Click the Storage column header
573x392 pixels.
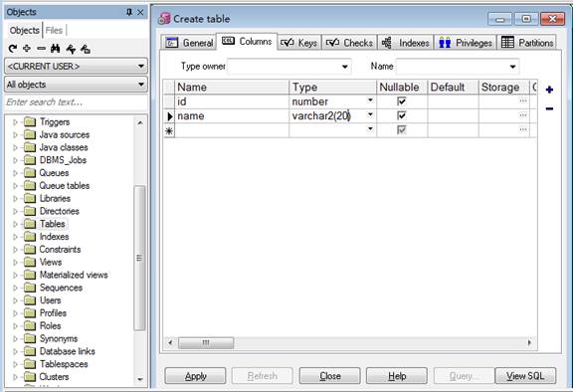click(x=503, y=88)
